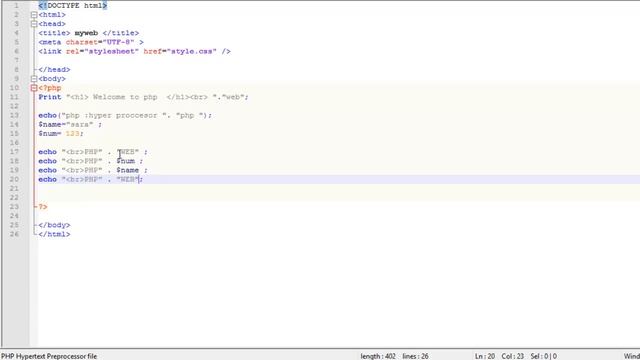
Task: Click the 'length : 402' status entry
Action: [378, 356]
